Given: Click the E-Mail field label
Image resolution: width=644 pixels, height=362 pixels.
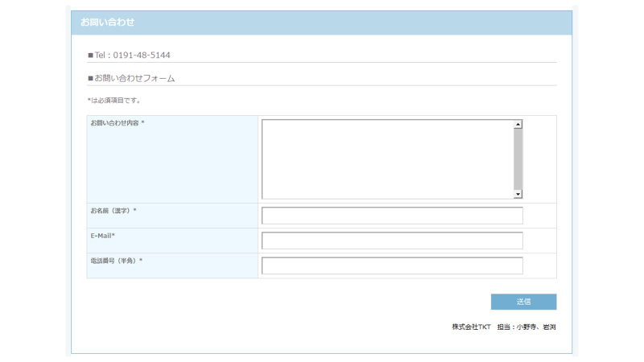Looking at the screenshot, I should pyautogui.click(x=102, y=236).
